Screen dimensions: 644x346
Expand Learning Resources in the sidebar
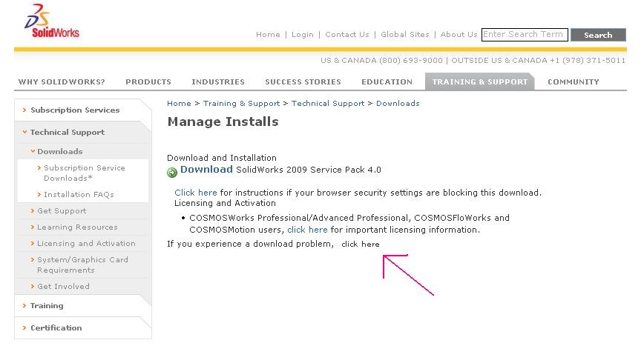tap(77, 227)
